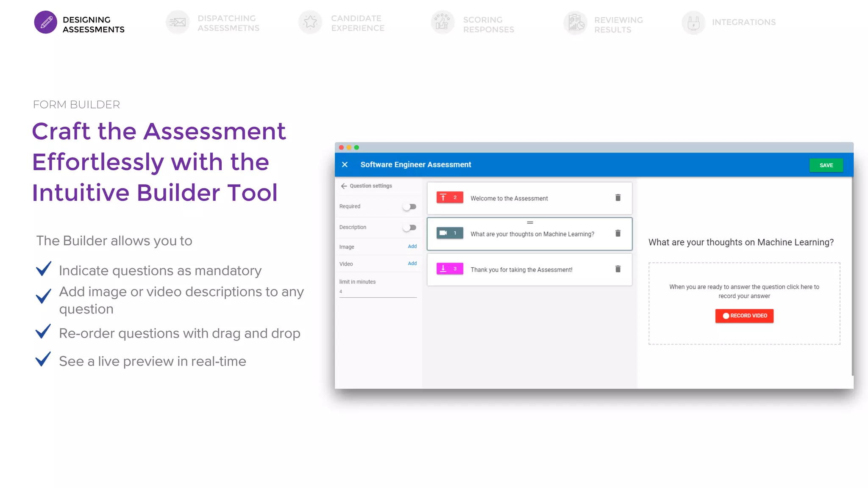
Task: Delete the Welcome to the Assessment item
Action: pyautogui.click(x=618, y=198)
